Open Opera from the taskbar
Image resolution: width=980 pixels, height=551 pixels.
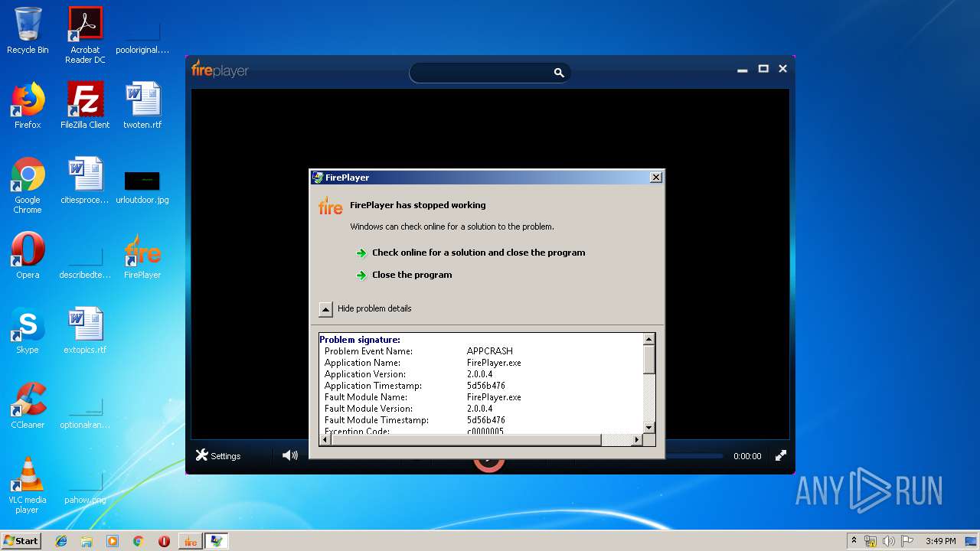pyautogui.click(x=164, y=541)
